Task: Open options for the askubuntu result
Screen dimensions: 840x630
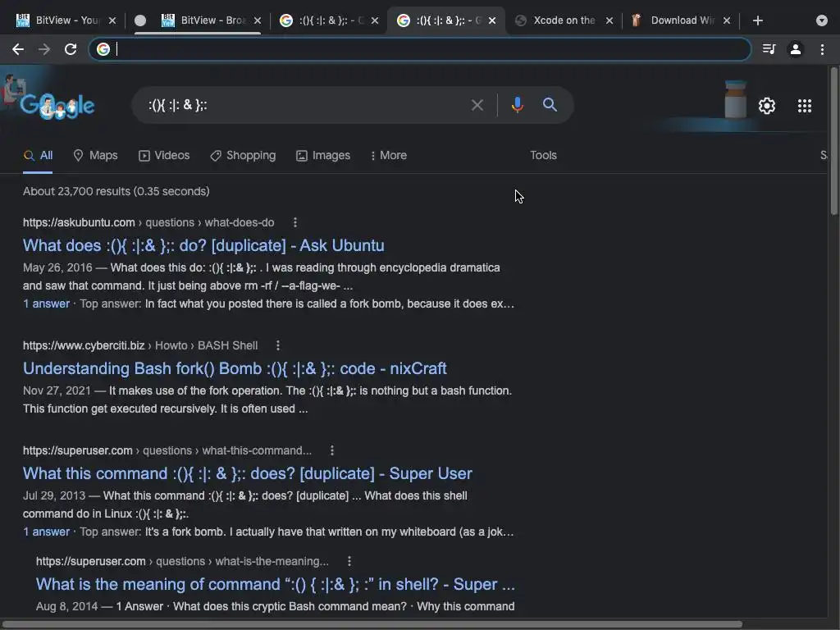Action: click(295, 222)
